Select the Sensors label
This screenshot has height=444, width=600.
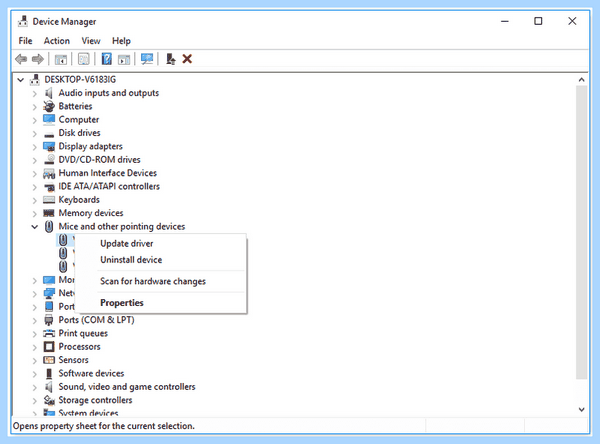coord(73,360)
